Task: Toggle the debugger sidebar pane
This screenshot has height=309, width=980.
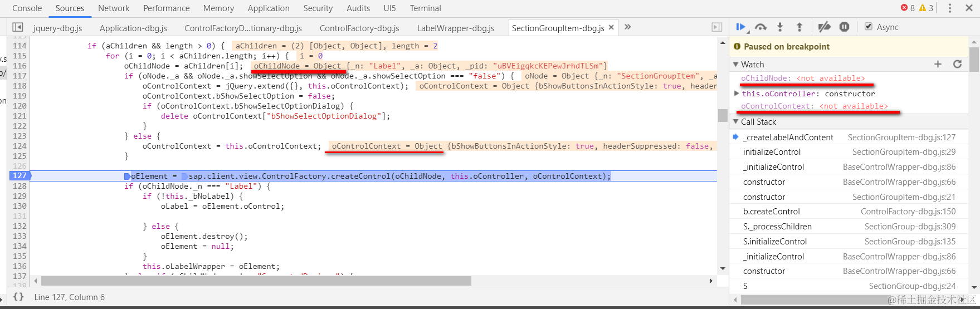Action: click(x=716, y=27)
